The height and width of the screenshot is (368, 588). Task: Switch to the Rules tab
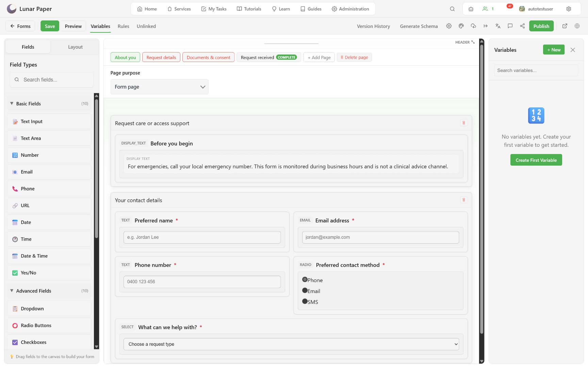[x=124, y=26]
